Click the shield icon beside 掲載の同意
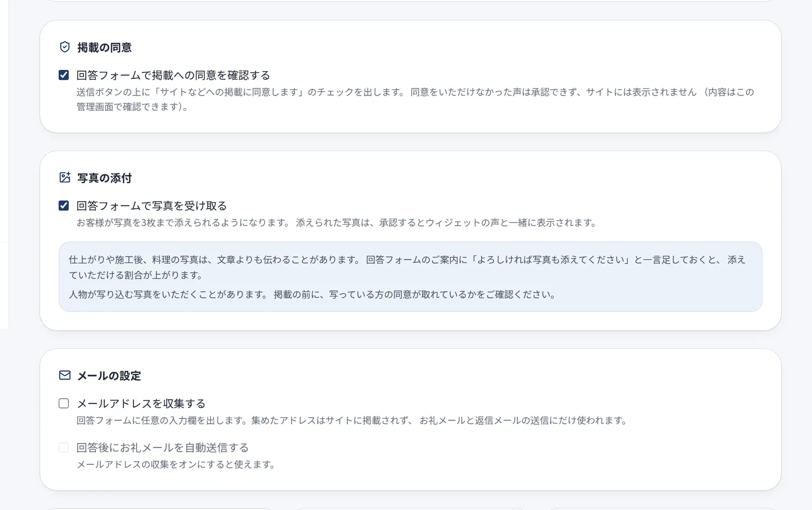812x510 pixels. pos(64,47)
